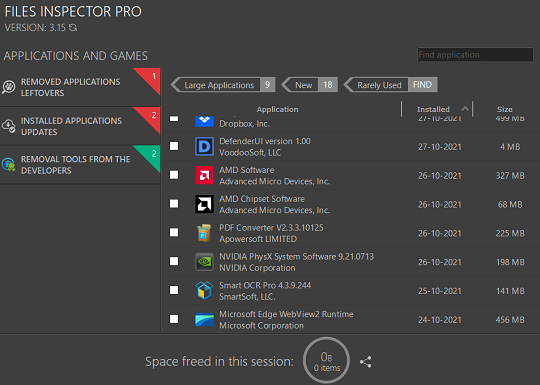The width and height of the screenshot is (540, 385).
Task: Open Removal Tools From The Developers section
Action: [x=80, y=165]
